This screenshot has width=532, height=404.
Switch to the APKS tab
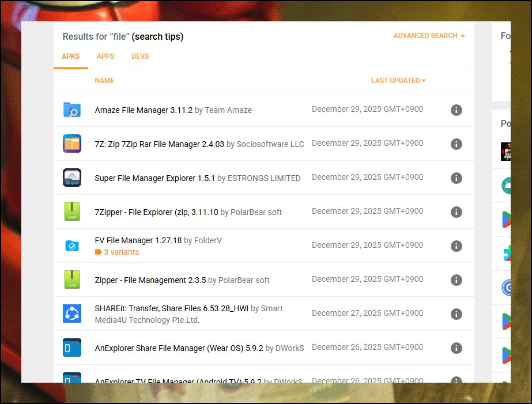click(70, 56)
